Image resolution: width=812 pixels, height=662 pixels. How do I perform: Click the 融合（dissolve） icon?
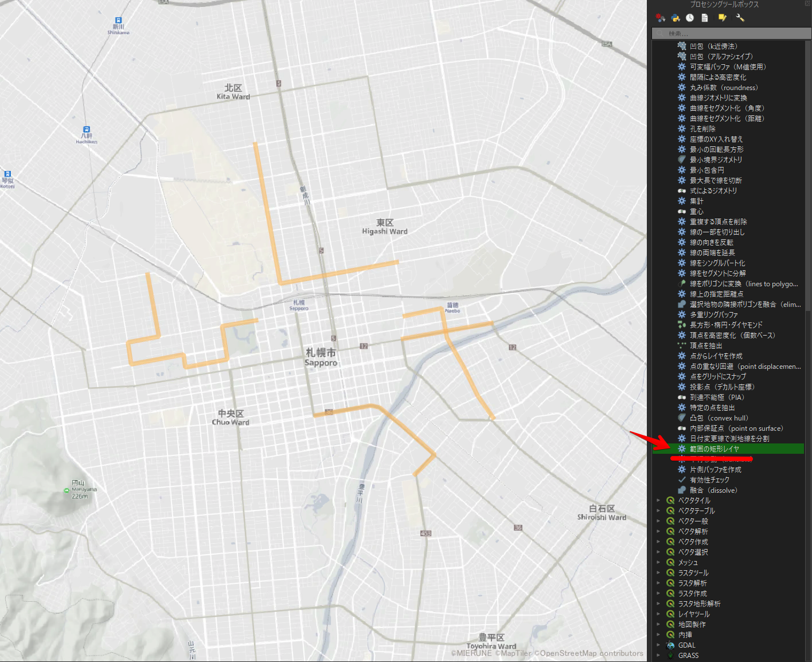tap(682, 490)
